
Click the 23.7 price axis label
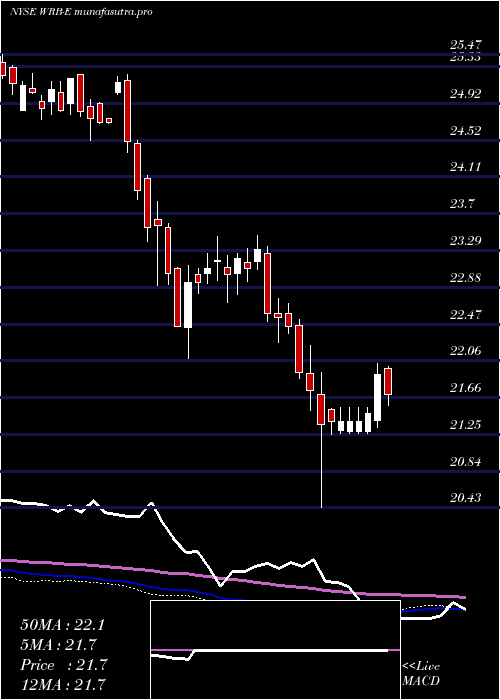pyautogui.click(x=462, y=204)
